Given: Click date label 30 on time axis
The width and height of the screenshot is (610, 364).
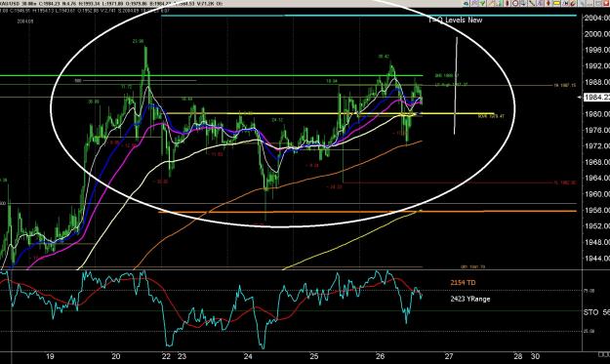Looking at the screenshot, I should [535, 356].
